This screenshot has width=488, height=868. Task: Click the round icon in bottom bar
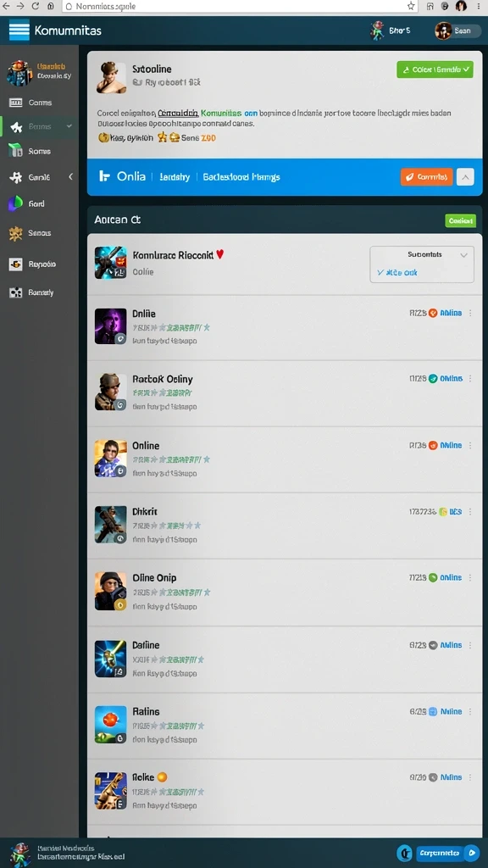point(404,853)
